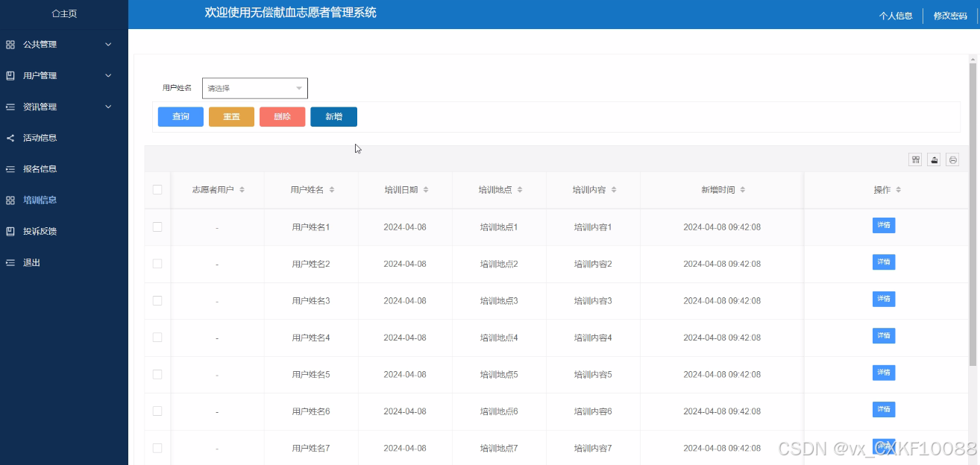This screenshot has height=465, width=980.
Task: Expand the 用户管理 chevron
Action: [108, 76]
